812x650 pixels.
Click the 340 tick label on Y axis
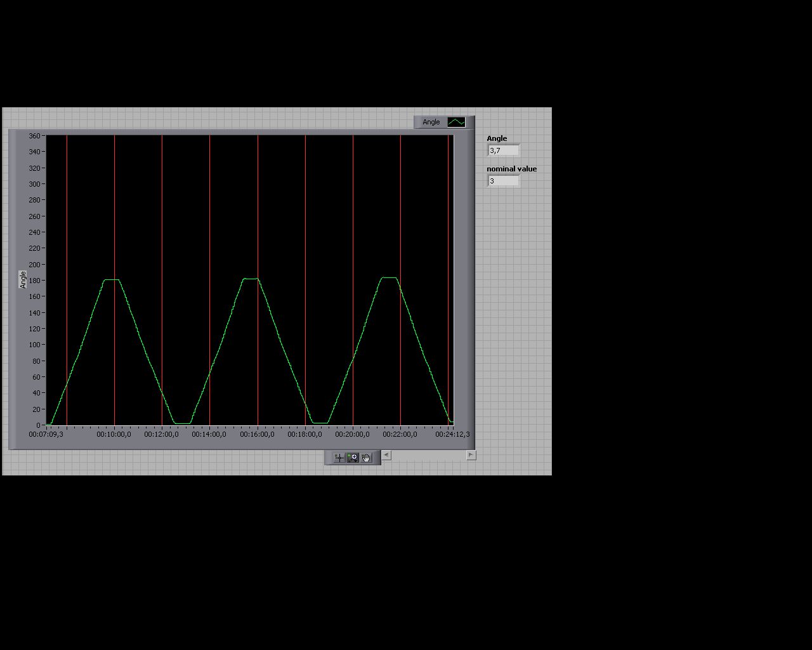tap(34, 152)
